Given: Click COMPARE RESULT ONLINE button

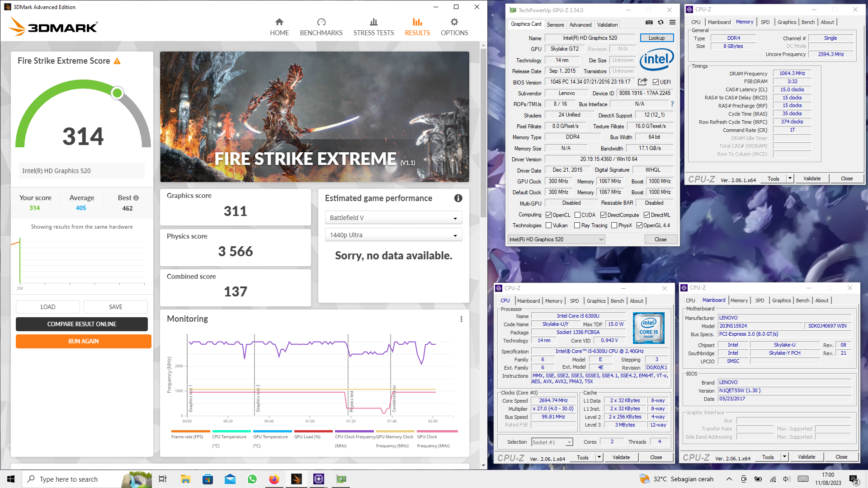Looking at the screenshot, I should click(x=82, y=324).
